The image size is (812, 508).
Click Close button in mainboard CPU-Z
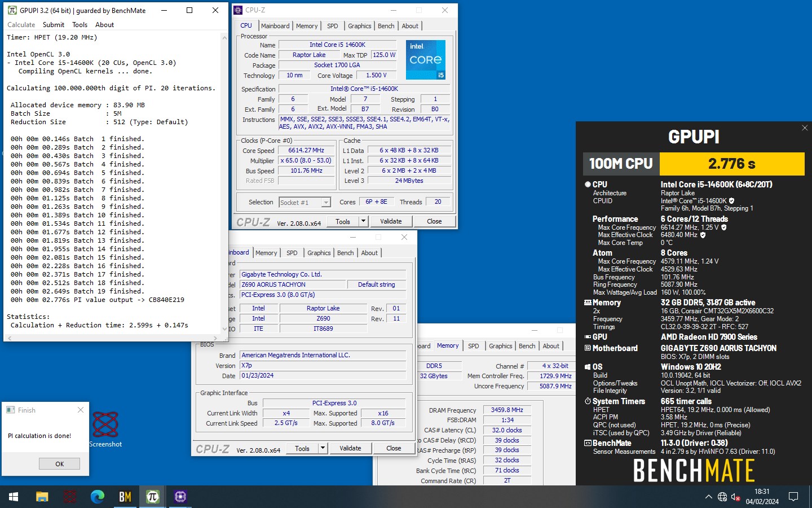tap(394, 448)
